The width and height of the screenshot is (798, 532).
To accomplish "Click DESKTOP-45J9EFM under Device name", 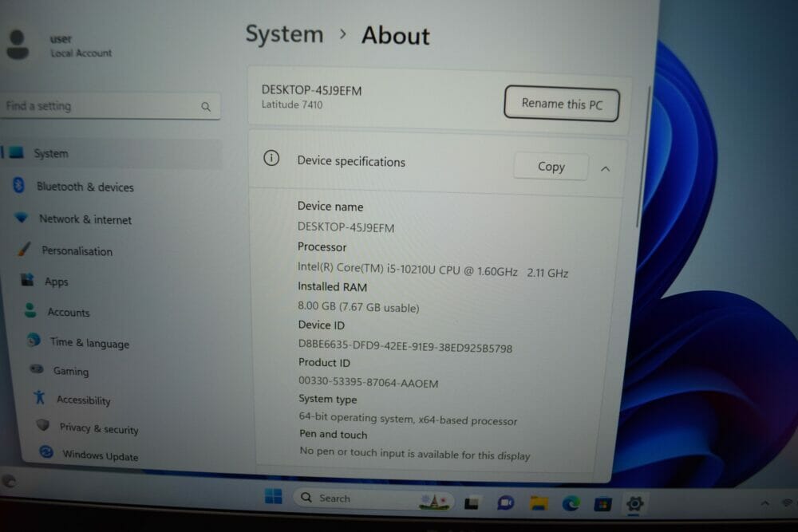I will (x=346, y=227).
